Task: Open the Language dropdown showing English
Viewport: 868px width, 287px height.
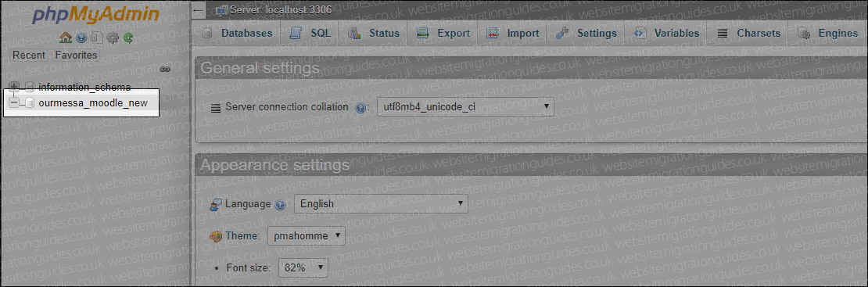Action: pos(381,204)
